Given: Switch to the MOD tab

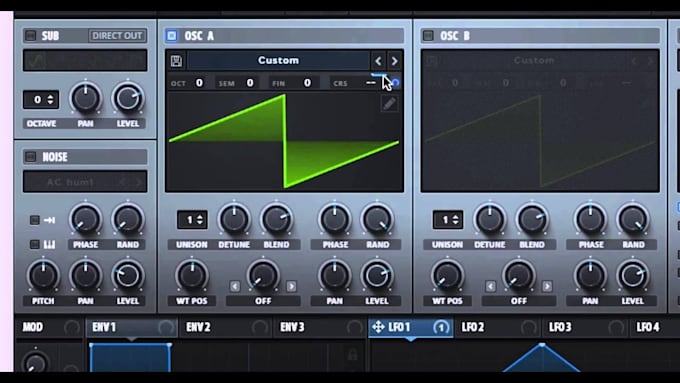Looking at the screenshot, I should pos(49,327).
